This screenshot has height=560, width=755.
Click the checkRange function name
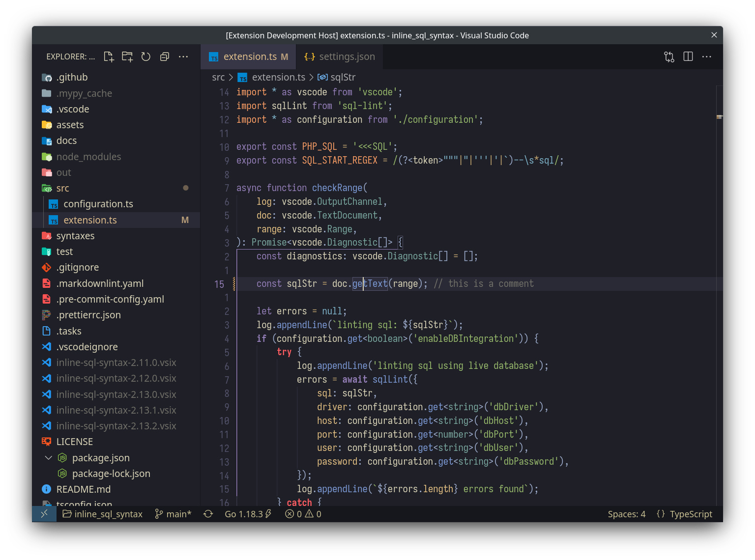pyautogui.click(x=337, y=188)
